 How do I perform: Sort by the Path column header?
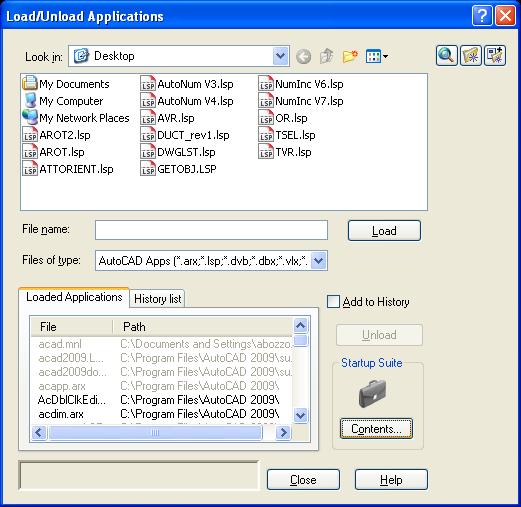(203, 327)
